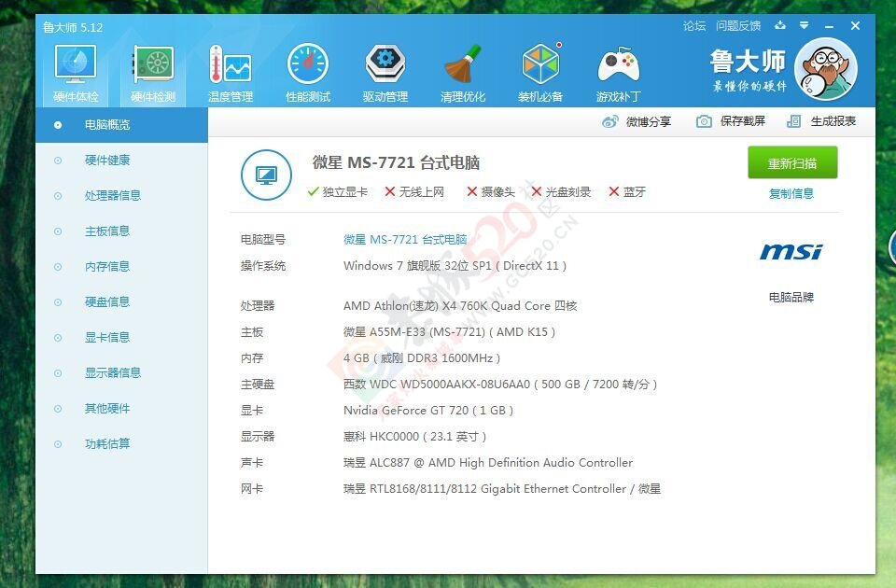
Task: Click the 微星 A55M-E33 motherboard value
Action: [x=449, y=332]
